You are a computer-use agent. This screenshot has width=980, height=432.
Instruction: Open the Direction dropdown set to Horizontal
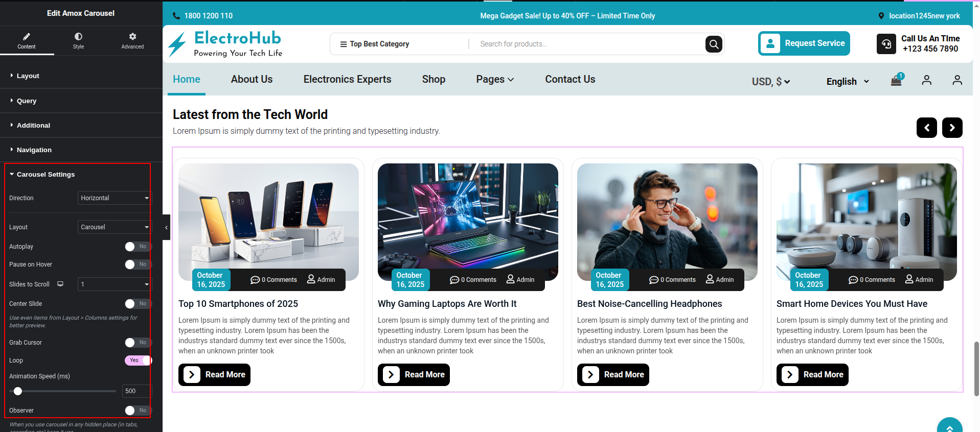(114, 198)
